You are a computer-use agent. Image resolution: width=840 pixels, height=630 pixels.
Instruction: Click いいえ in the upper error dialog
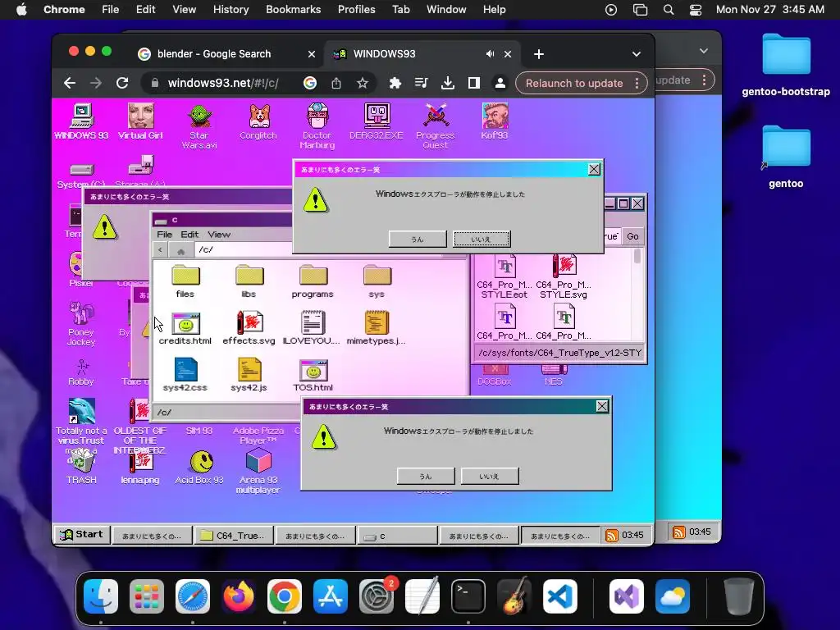coord(482,239)
